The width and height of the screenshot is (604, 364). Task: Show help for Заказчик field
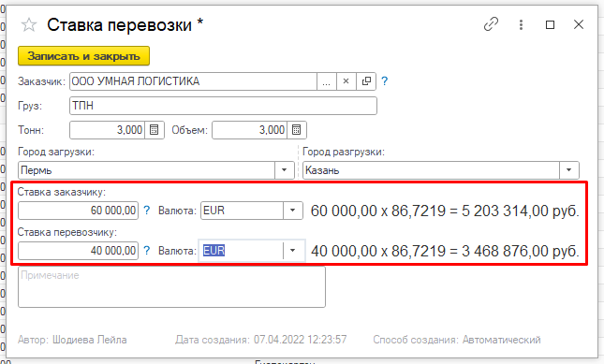[x=385, y=81]
